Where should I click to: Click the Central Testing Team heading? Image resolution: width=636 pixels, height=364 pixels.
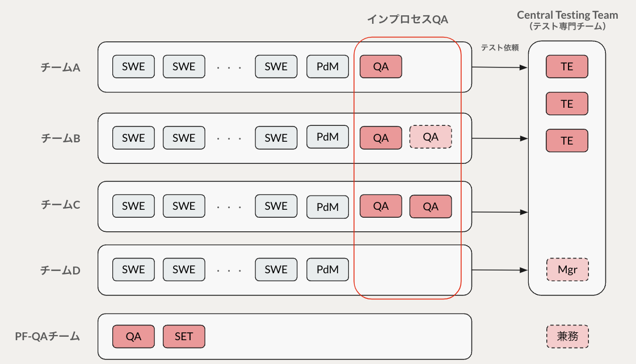(x=567, y=15)
